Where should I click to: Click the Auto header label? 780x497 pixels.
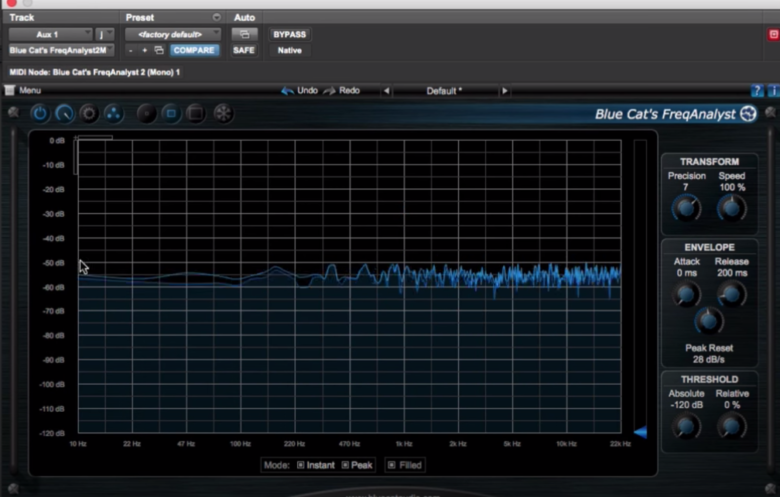click(244, 17)
